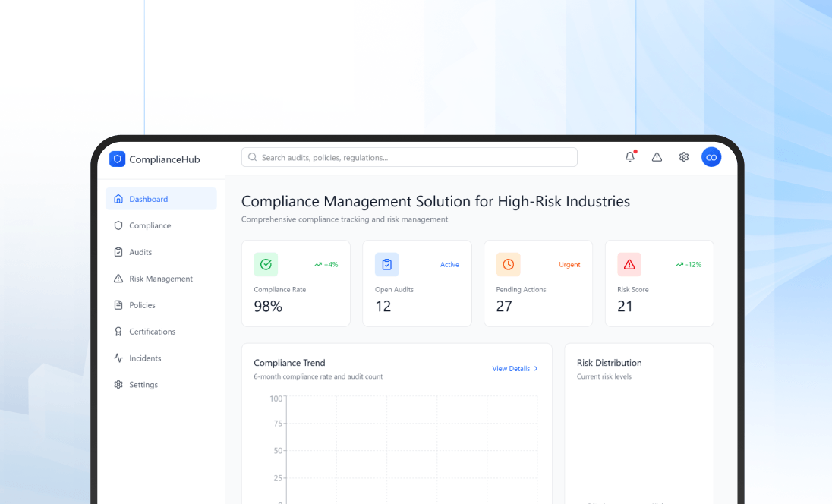The image size is (832, 504).
Task: Click the Incidents activity icon
Action: click(118, 358)
